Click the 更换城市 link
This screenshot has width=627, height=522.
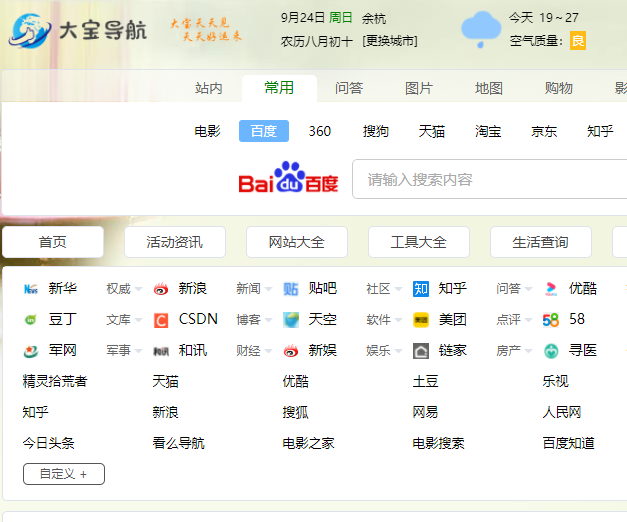pos(390,41)
